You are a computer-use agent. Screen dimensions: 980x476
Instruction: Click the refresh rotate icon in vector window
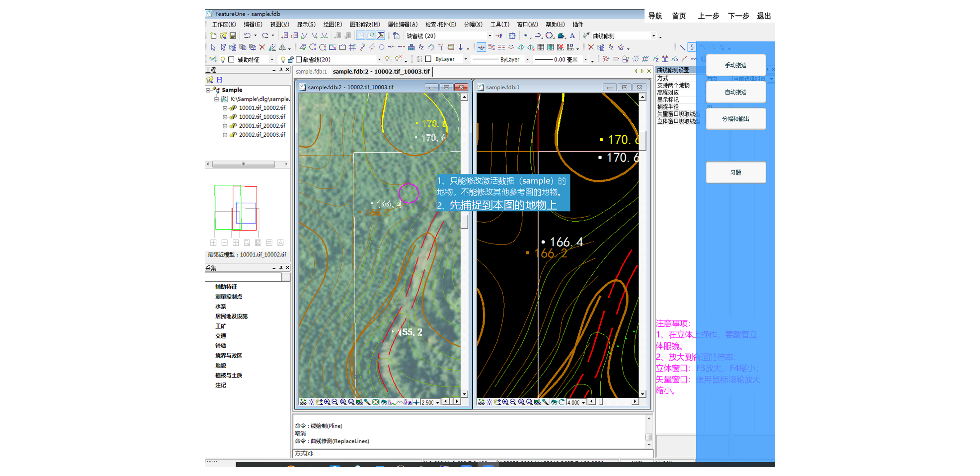pyautogui.click(x=562, y=402)
